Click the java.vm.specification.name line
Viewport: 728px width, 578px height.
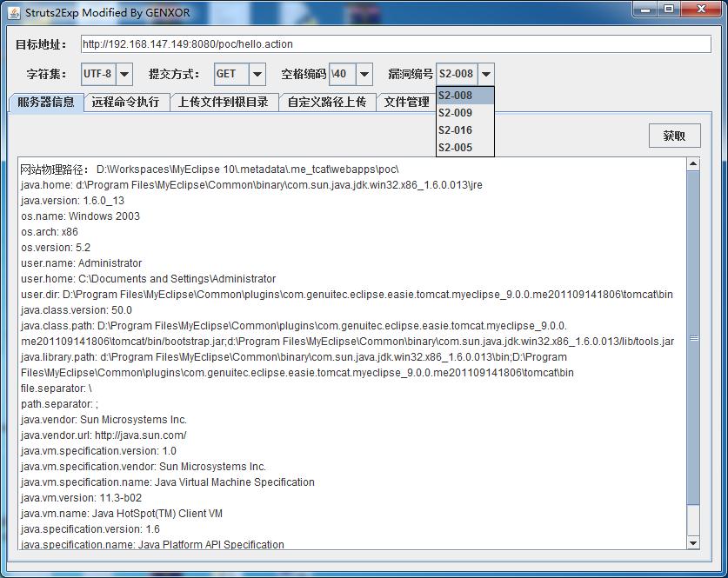point(168,482)
